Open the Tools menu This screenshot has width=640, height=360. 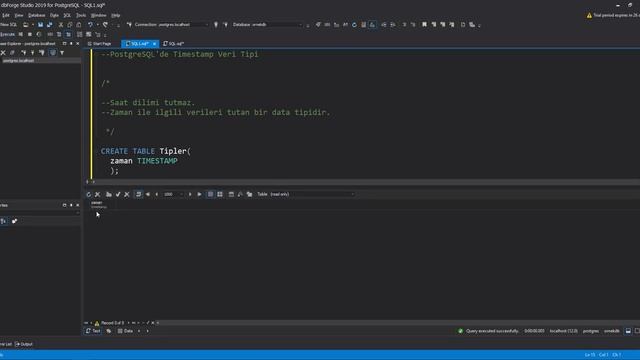pos(81,16)
